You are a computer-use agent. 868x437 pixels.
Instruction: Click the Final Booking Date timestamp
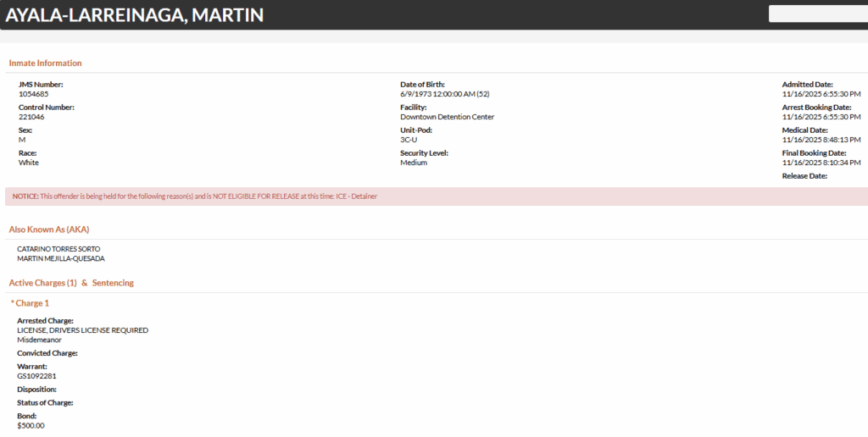pos(821,163)
